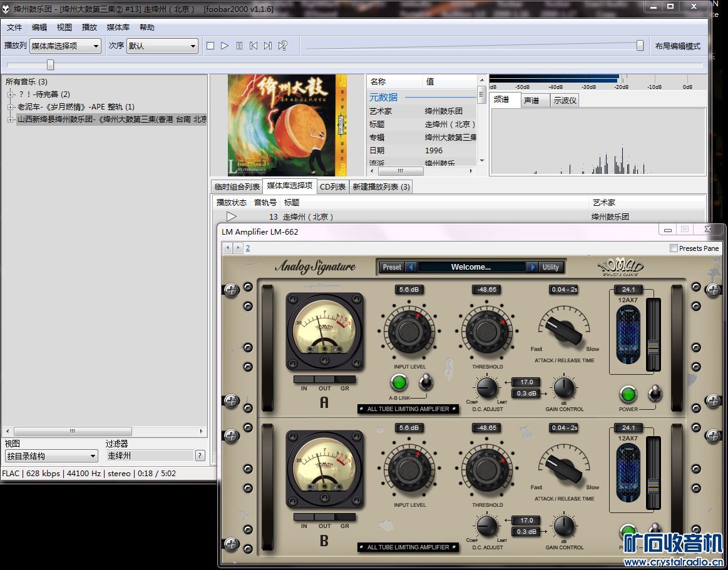728x570 pixels.
Task: Go to previous track icon
Action: [x=254, y=46]
